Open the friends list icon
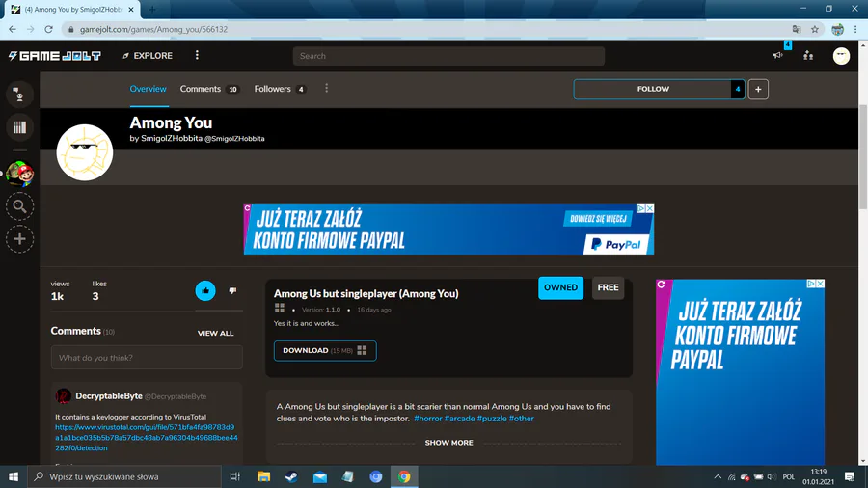The width and height of the screenshot is (868, 488). [808, 55]
